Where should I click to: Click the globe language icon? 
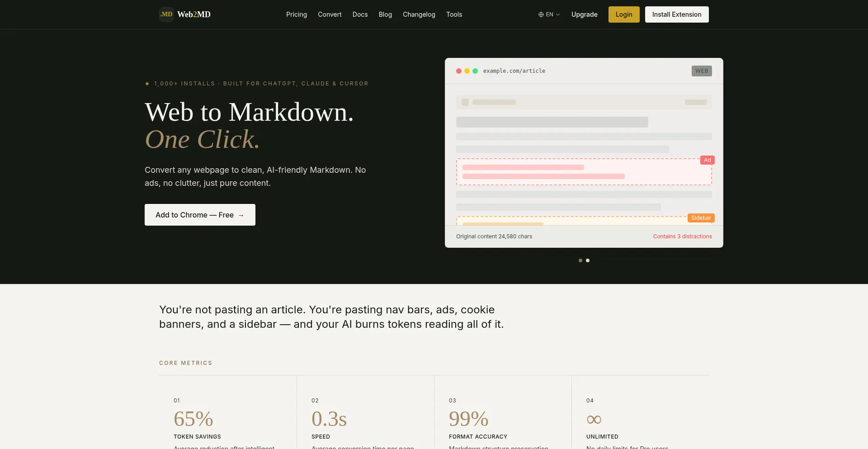click(541, 14)
